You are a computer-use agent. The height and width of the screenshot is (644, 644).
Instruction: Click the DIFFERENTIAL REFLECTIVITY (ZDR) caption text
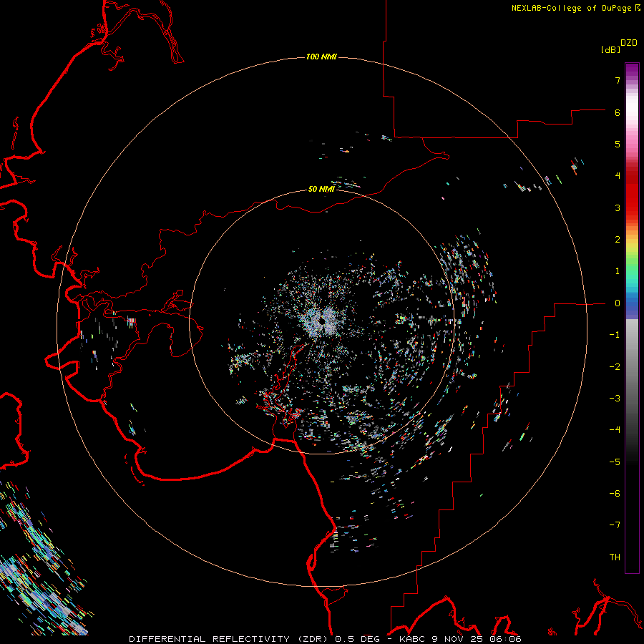[x=230, y=639]
